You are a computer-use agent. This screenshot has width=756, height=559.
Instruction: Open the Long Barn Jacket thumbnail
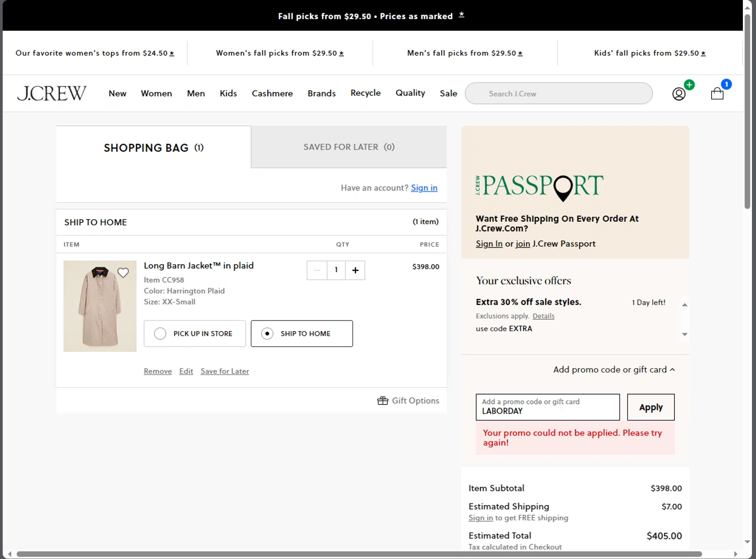click(x=100, y=306)
